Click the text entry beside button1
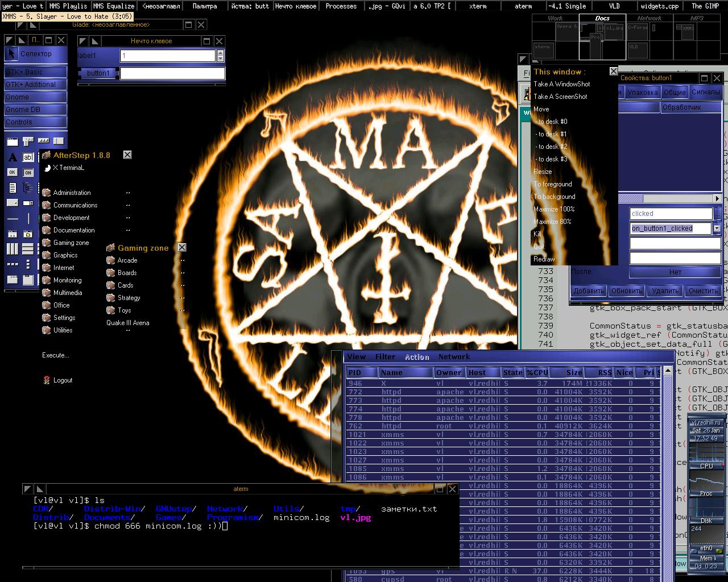This screenshot has width=728, height=582. (x=172, y=73)
